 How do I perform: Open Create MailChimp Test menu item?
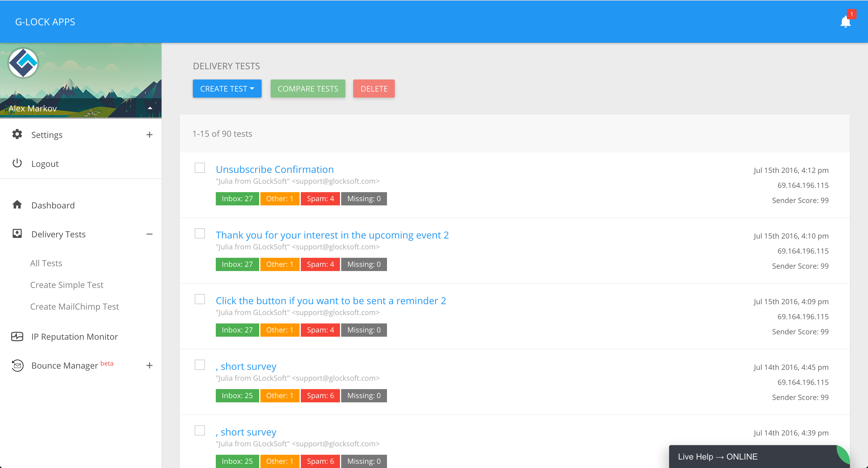74,306
